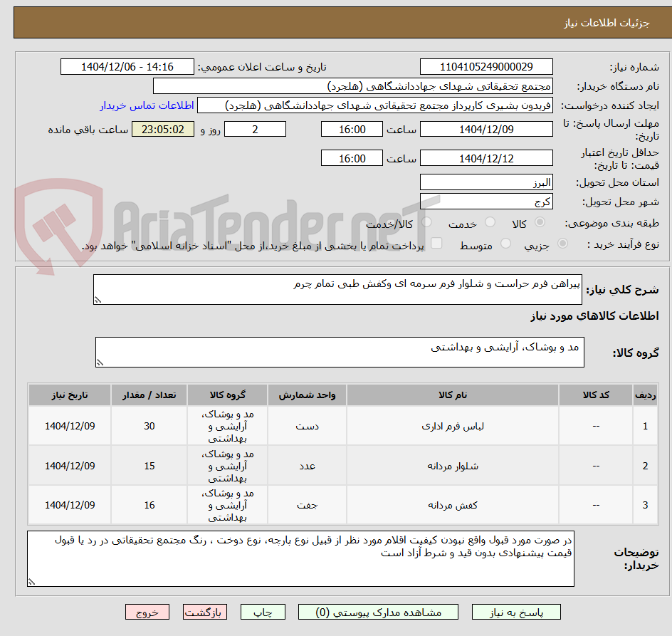672x636 pixels.
Task: Click price validity time 16:00 field
Action: [x=352, y=158]
